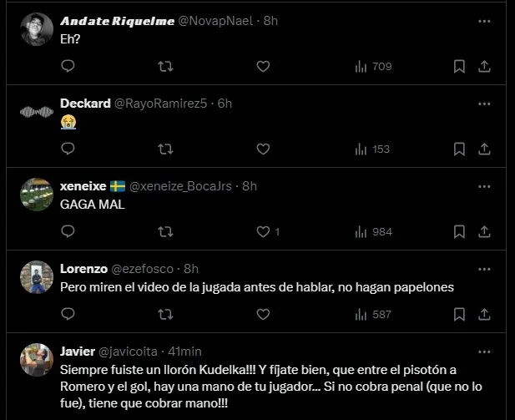Bookmark Lorenzo's tweet
Image resolution: width=515 pixels, height=420 pixels.
click(459, 314)
